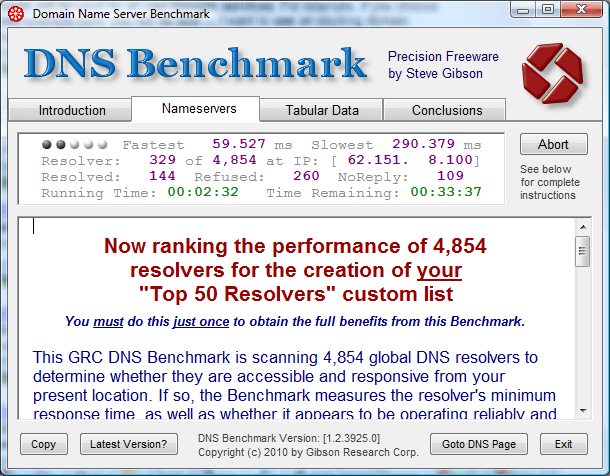Maximize the benchmark window
This screenshot has width=610, height=476.
point(548,10)
